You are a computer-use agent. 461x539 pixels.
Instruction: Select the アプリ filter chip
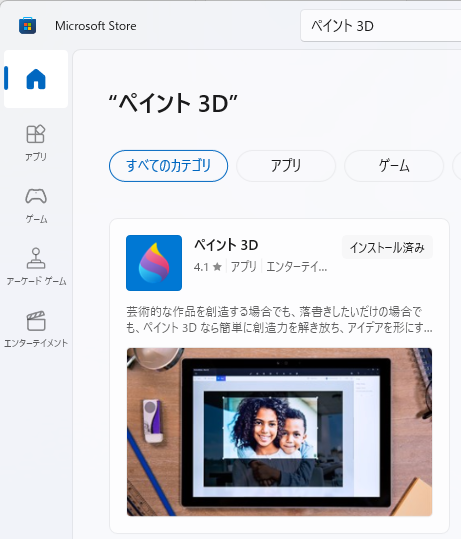(x=286, y=166)
